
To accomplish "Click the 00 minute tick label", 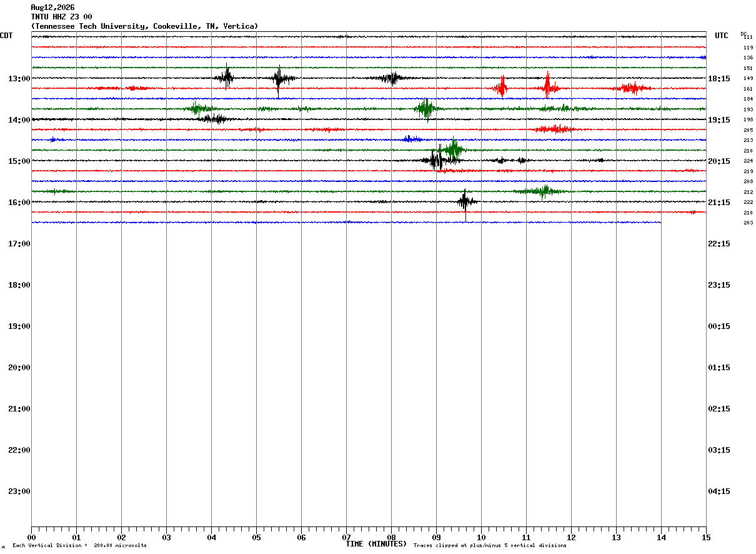I will (31, 537).
